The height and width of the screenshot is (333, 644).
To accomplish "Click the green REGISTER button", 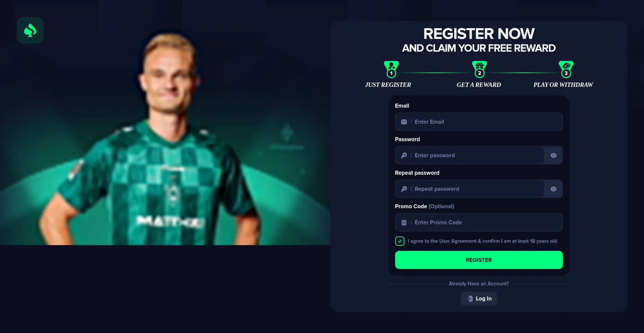I will [x=479, y=260].
